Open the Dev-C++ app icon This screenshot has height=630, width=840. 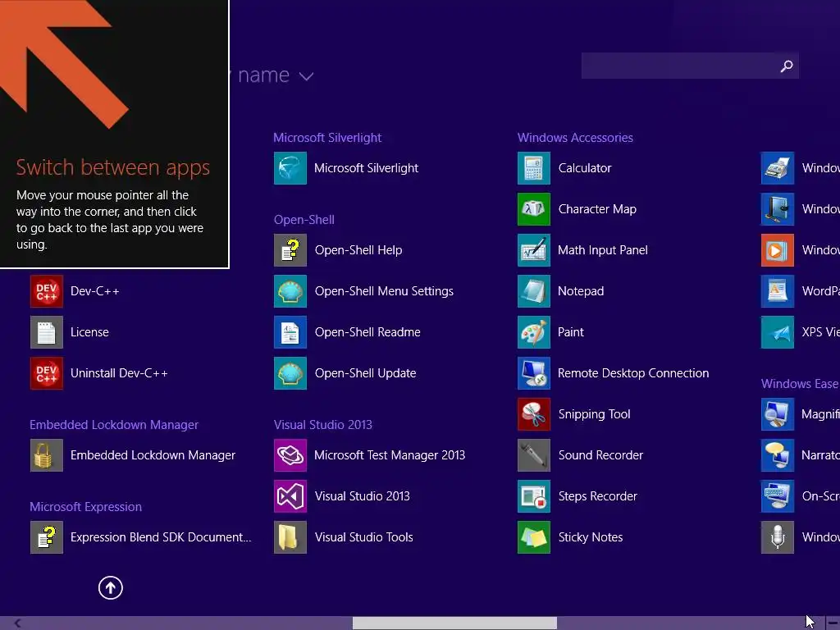click(x=47, y=291)
